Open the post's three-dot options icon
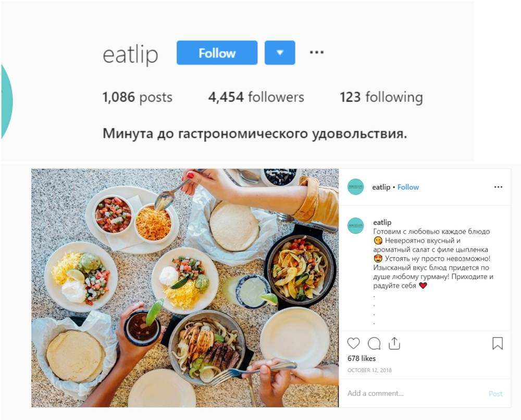The image size is (521, 420). click(x=498, y=187)
